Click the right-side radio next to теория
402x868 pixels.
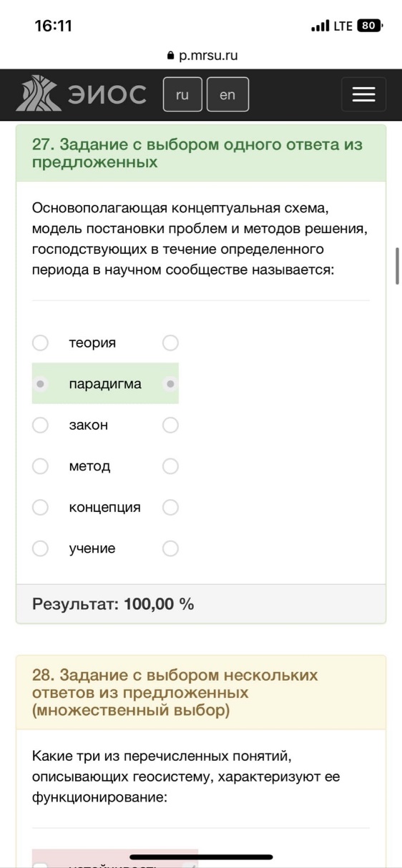coord(170,343)
